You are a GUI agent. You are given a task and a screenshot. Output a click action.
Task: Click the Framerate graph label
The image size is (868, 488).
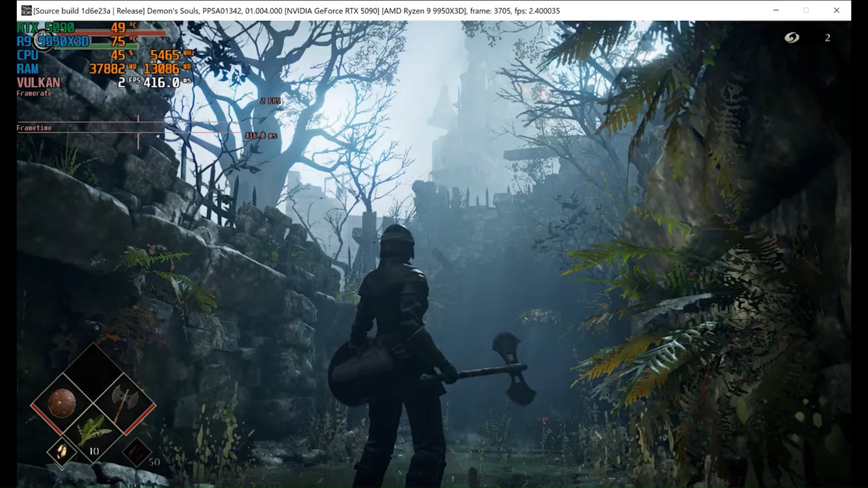(34, 94)
